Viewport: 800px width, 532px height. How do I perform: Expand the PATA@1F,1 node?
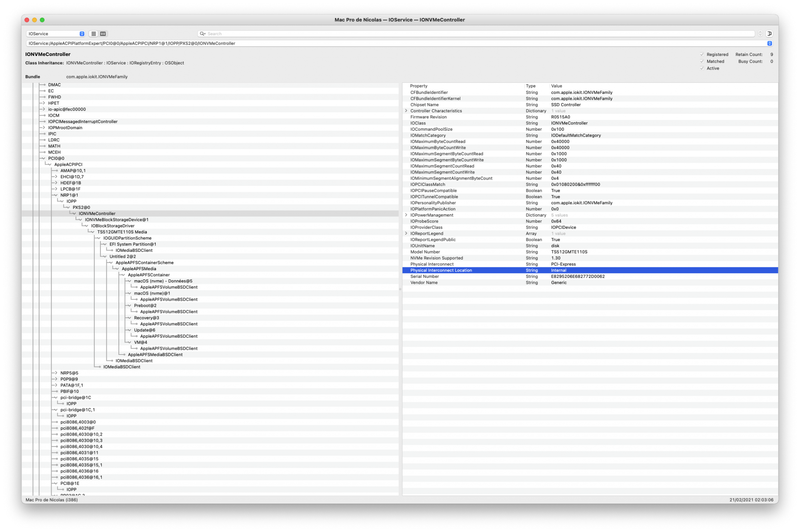(56, 385)
